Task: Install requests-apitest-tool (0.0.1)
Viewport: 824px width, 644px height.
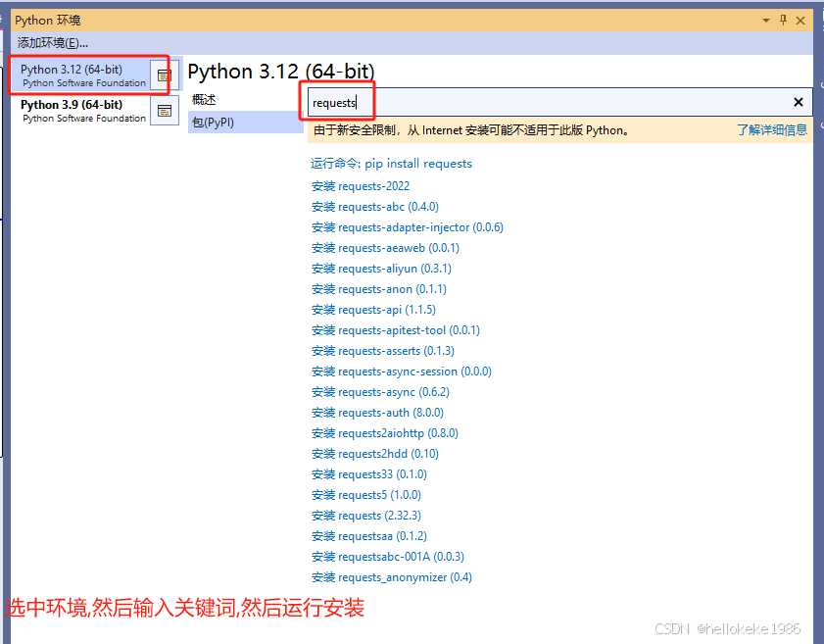Action: pos(395,330)
